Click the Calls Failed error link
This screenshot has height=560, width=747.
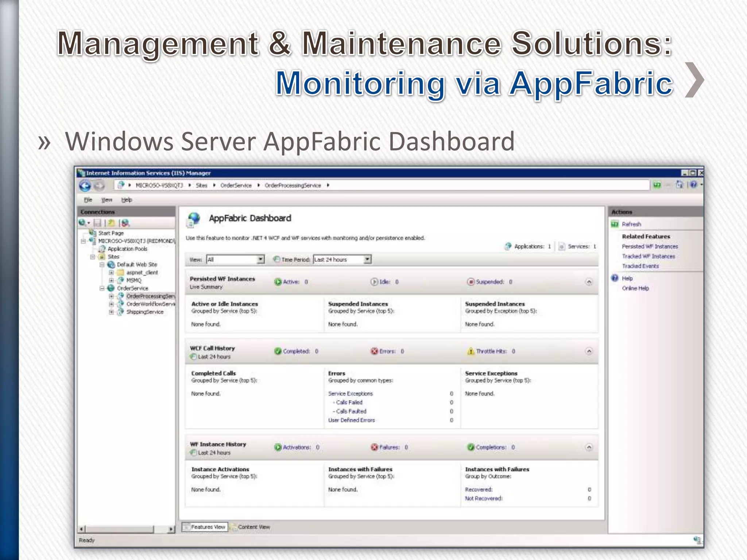(349, 402)
